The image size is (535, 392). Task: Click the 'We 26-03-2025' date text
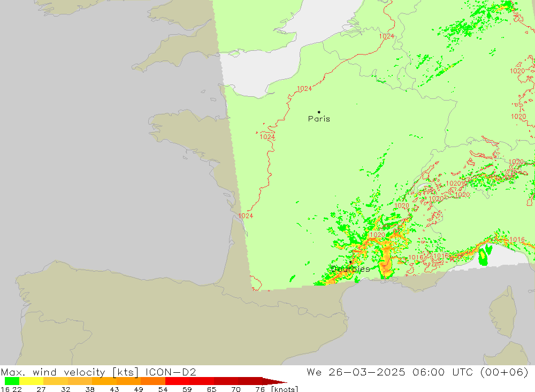[x=356, y=372]
